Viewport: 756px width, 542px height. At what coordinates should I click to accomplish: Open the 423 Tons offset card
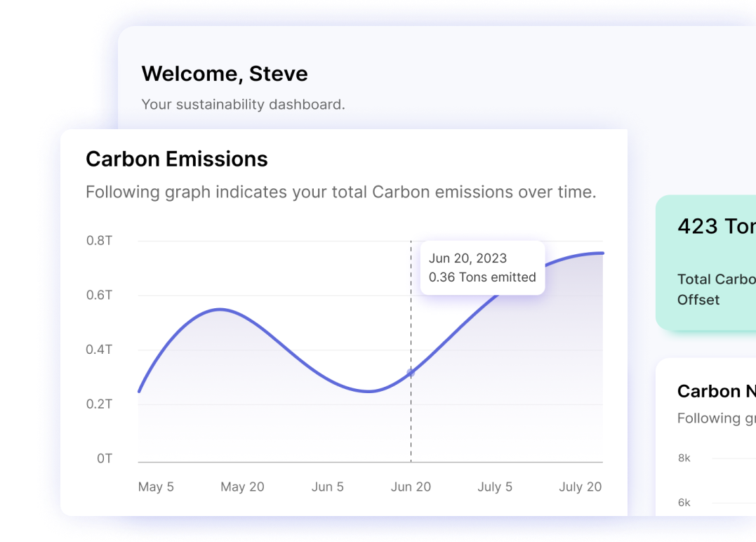coord(705,263)
